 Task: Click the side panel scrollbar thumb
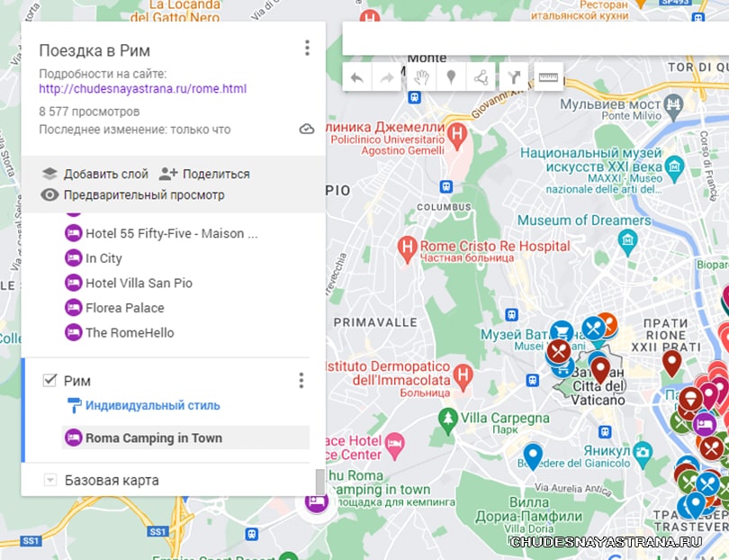click(319, 482)
